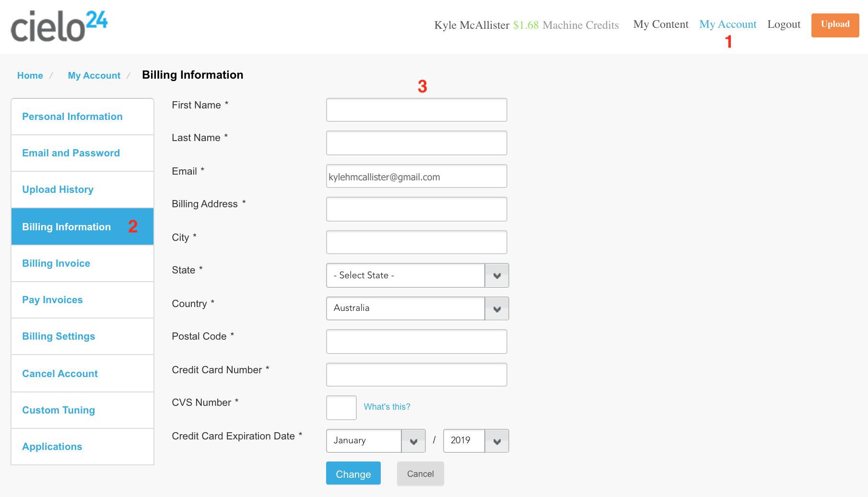Click the Billing Information page heading
Viewport: 868px width, 497px height.
pos(193,75)
